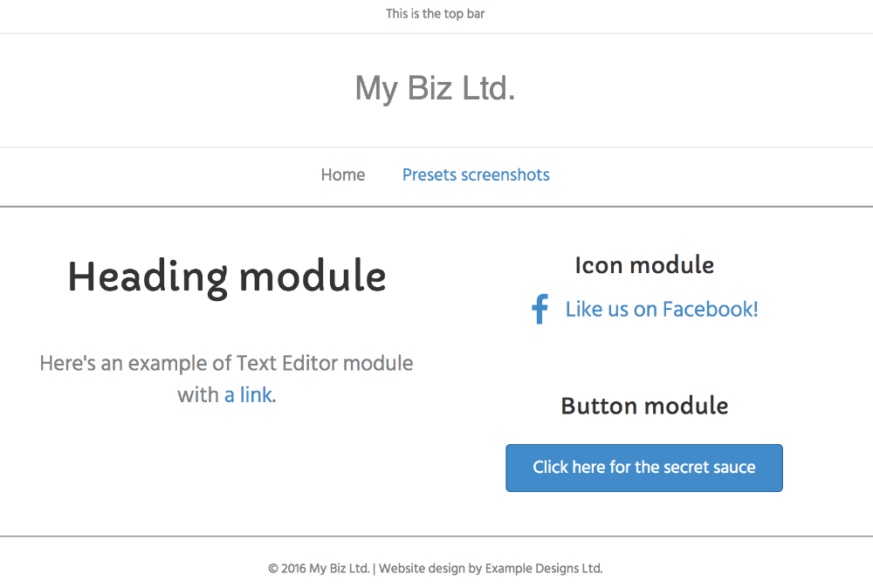873x588 pixels.
Task: Click the 'Icon module' heading
Action: tap(644, 265)
